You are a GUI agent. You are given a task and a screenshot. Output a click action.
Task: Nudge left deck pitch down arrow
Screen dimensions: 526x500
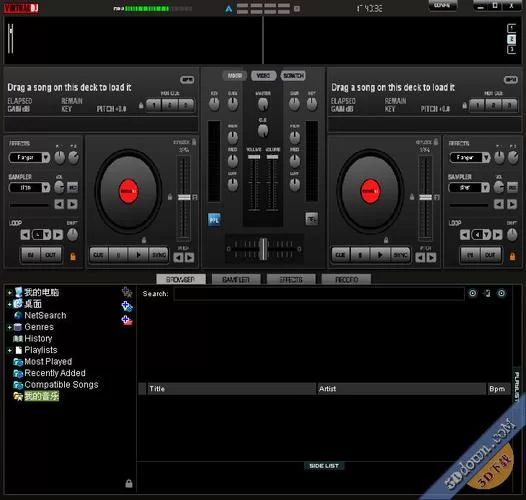(178, 258)
